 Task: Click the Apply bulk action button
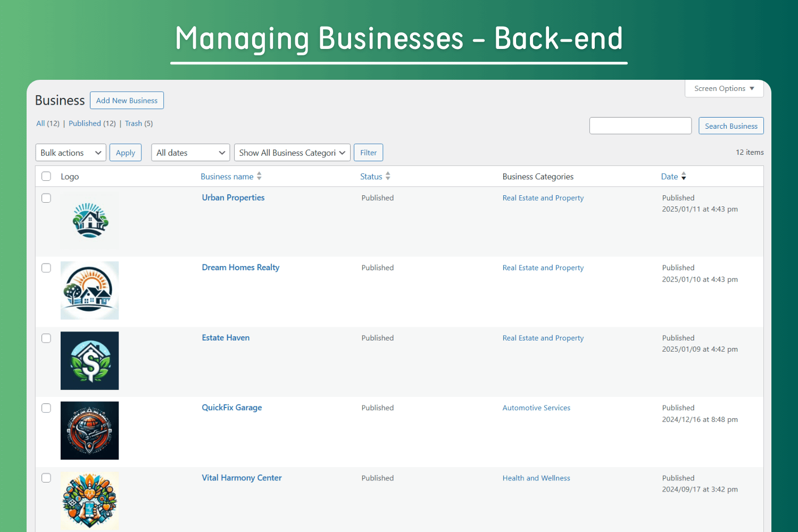coord(126,153)
